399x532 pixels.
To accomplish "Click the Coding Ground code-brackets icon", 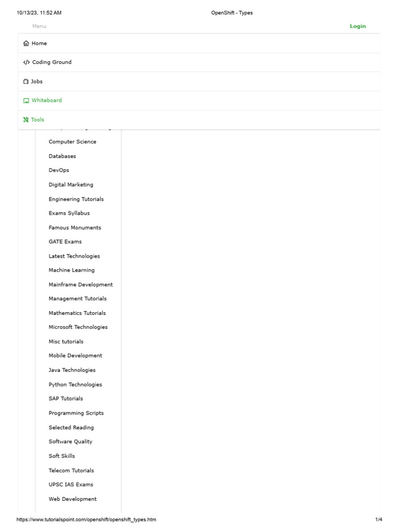I will point(26,62).
